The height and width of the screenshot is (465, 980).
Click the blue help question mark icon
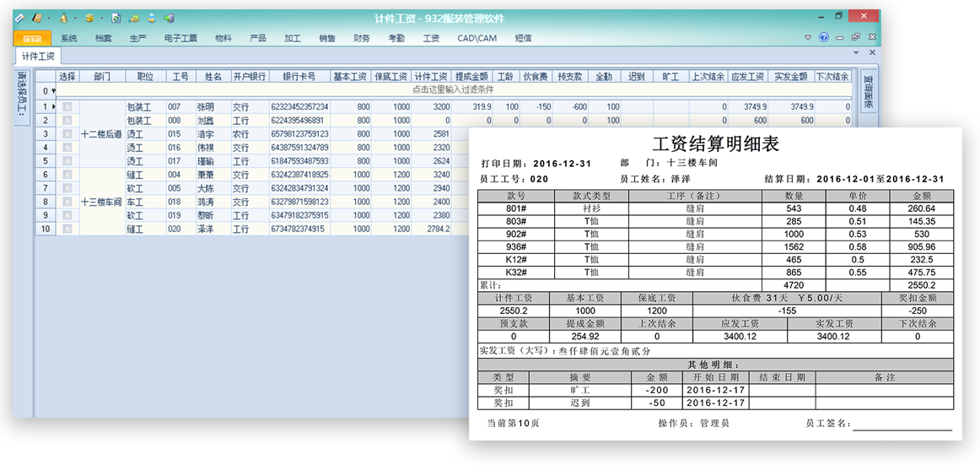point(824,38)
